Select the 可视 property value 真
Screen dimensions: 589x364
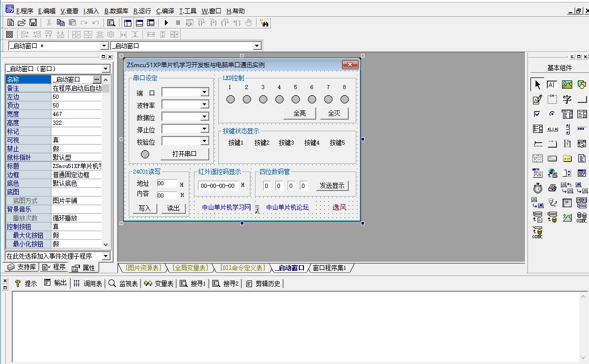click(x=76, y=140)
